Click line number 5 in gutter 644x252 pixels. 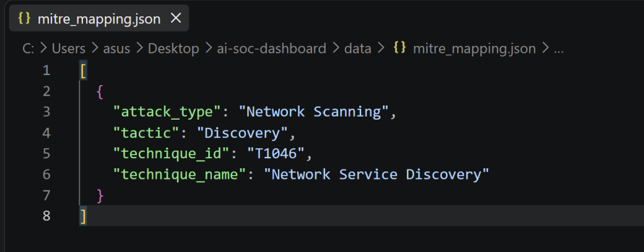pyautogui.click(x=47, y=154)
